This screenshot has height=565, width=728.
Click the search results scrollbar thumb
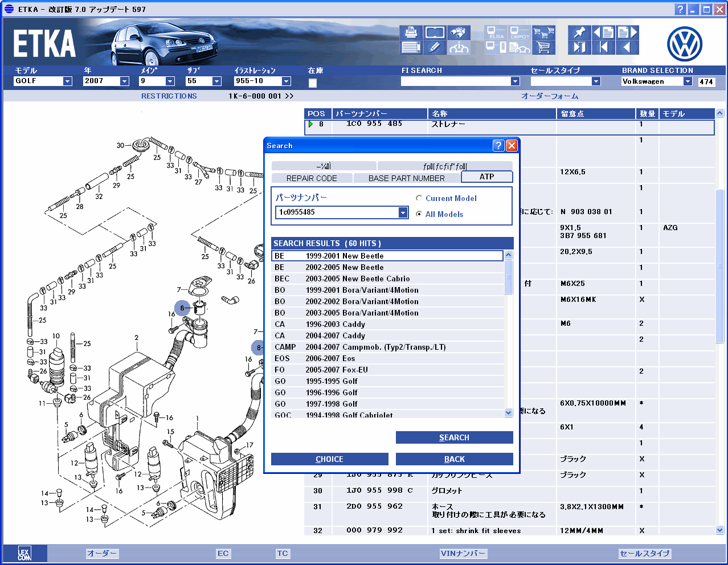509,277
